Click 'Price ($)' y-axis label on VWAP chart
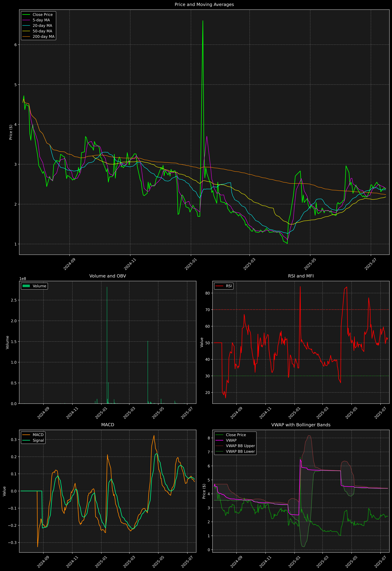The image size is (392, 571). coord(204,491)
